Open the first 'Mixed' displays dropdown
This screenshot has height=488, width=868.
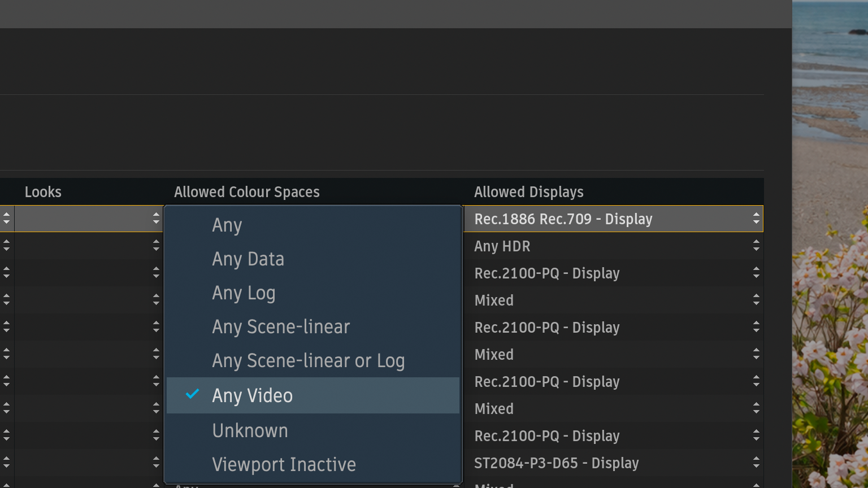[613, 300]
